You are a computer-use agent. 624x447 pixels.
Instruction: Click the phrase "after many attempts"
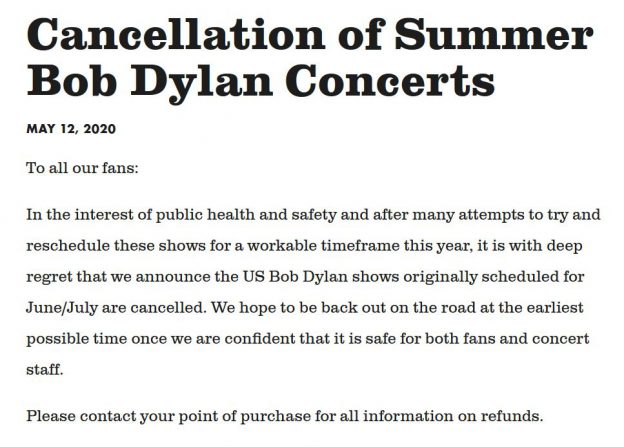click(413, 215)
